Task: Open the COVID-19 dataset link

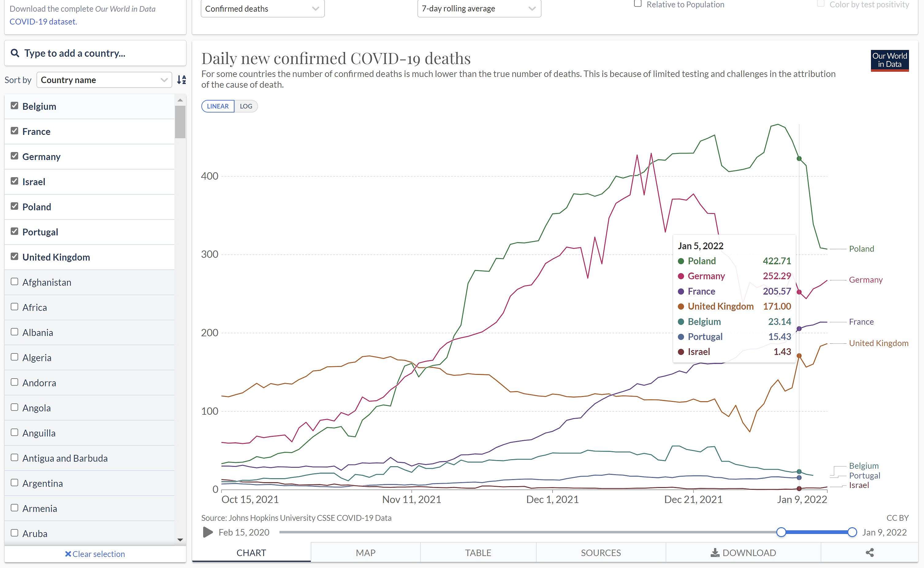Action: (43, 21)
